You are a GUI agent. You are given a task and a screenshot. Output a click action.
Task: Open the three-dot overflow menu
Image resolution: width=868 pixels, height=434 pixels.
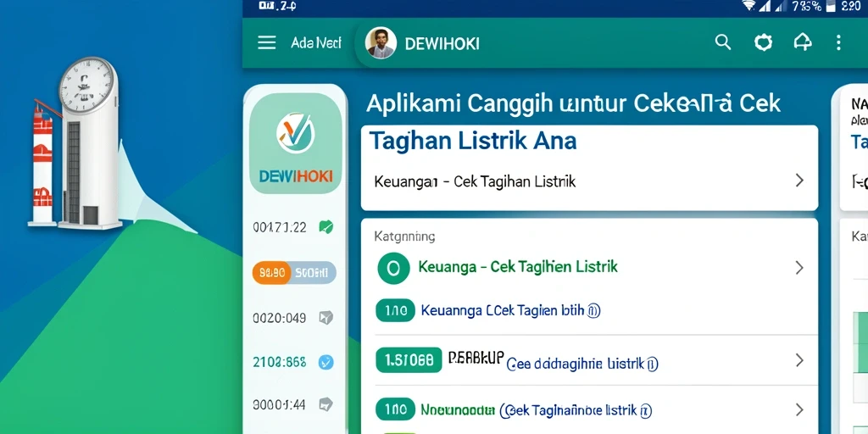tap(838, 42)
